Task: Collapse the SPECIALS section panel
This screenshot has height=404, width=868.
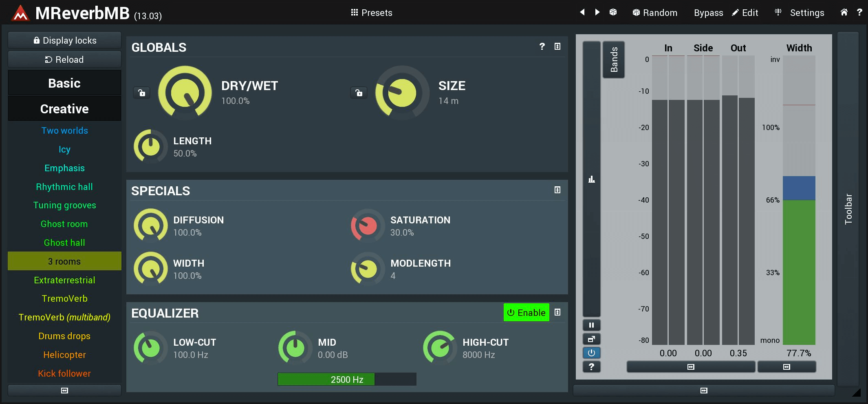Action: click(x=557, y=190)
